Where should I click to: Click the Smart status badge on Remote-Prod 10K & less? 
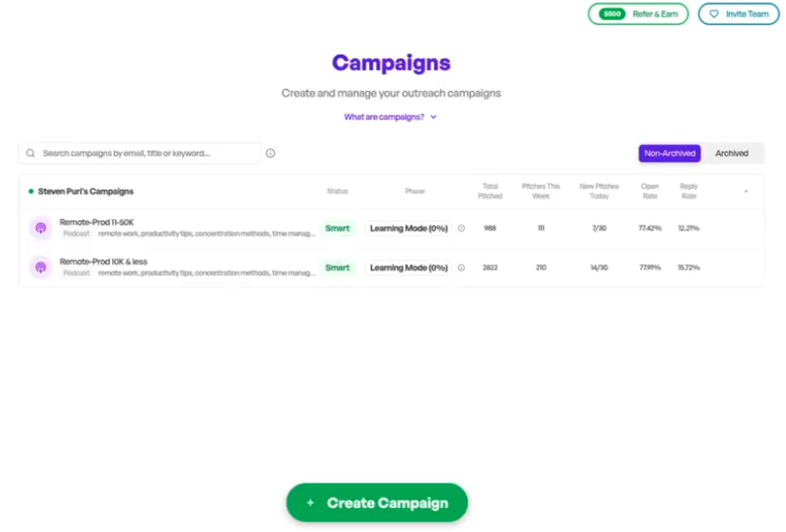pyautogui.click(x=337, y=267)
